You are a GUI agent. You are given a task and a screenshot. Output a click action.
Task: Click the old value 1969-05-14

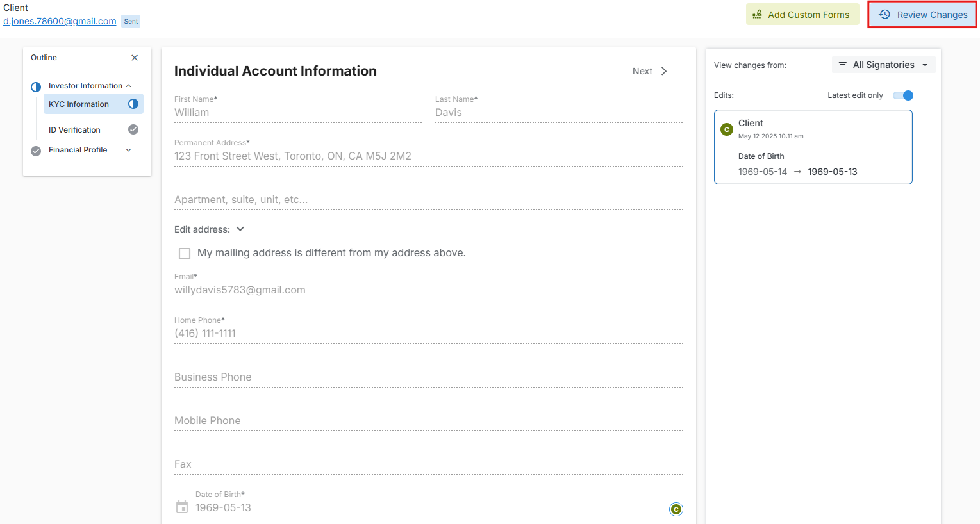pyautogui.click(x=763, y=172)
